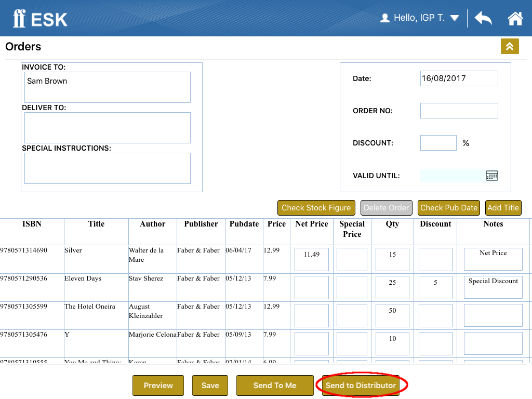Screen dimensions: 532x399
Task: Click ISBN 9780571314690
Action: tap(24, 250)
